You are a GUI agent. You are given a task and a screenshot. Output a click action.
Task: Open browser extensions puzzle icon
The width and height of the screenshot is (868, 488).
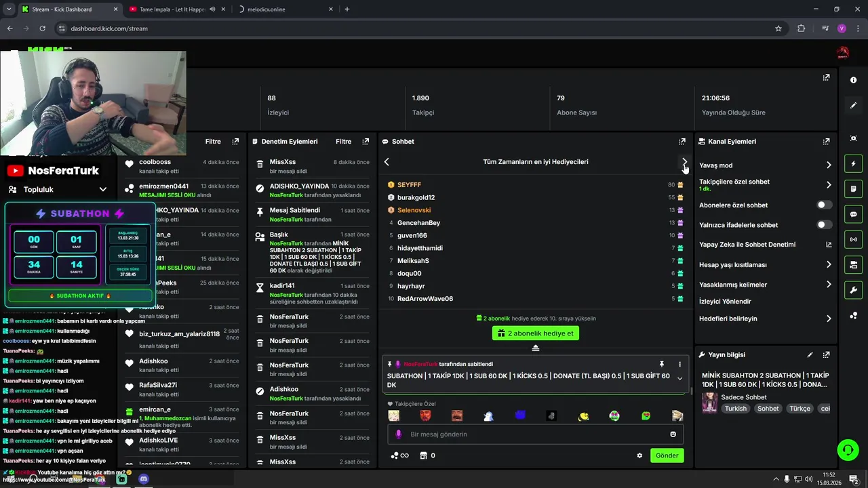pyautogui.click(x=802, y=28)
